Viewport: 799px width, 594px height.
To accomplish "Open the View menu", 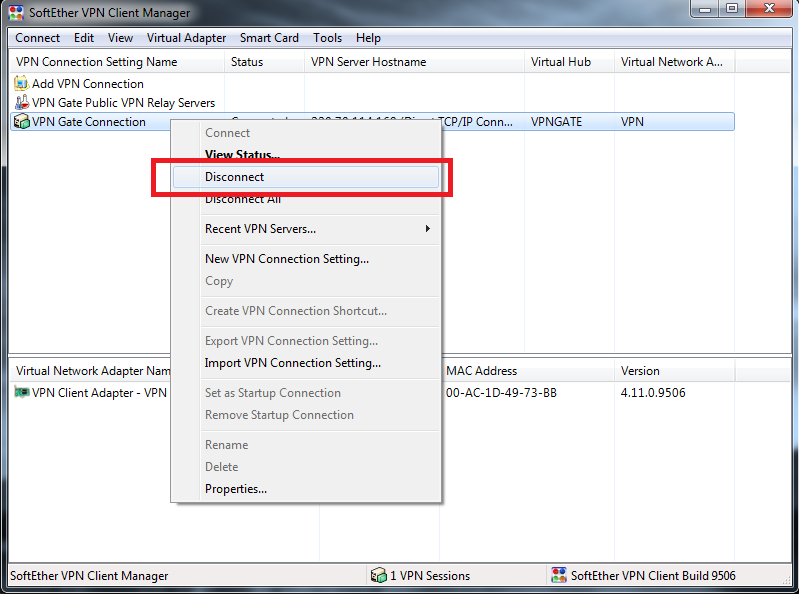I will pyautogui.click(x=120, y=38).
